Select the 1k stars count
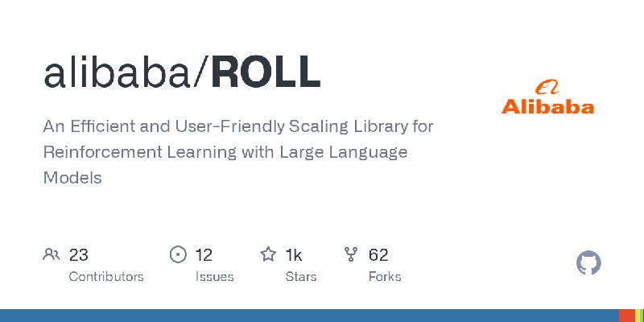Image resolution: width=644 pixels, height=322 pixels. pos(294,255)
